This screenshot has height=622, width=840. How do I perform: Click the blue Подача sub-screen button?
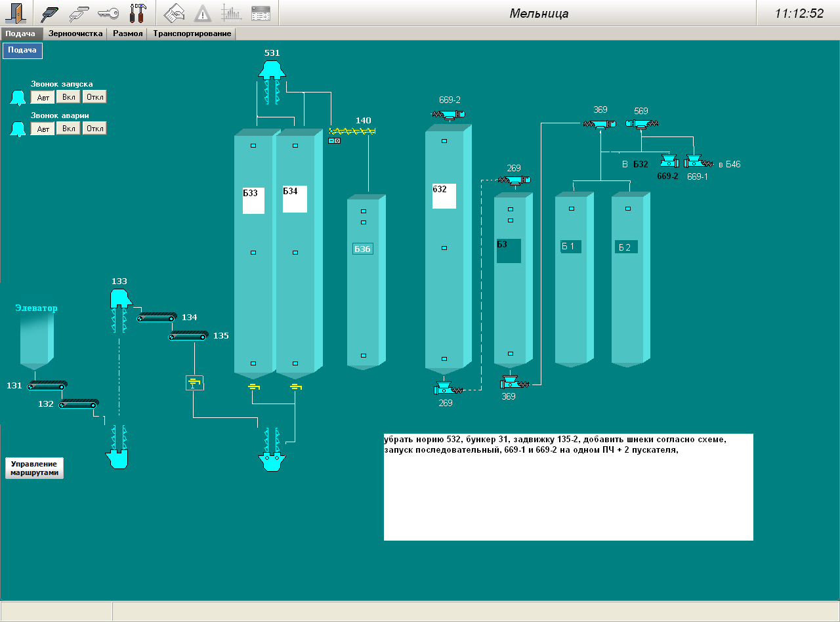[x=22, y=51]
